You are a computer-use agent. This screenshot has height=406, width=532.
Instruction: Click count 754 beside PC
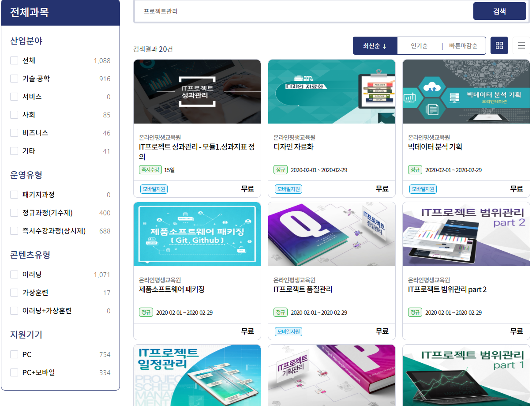(x=105, y=355)
